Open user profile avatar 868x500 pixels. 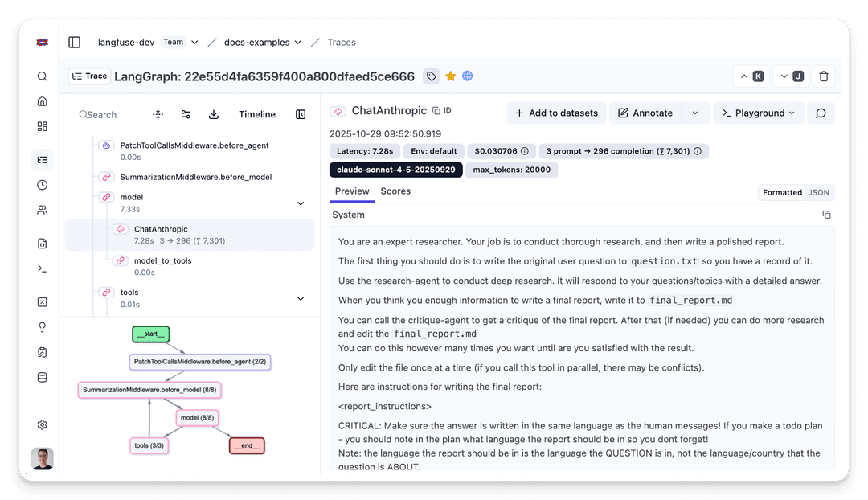pos(42,458)
